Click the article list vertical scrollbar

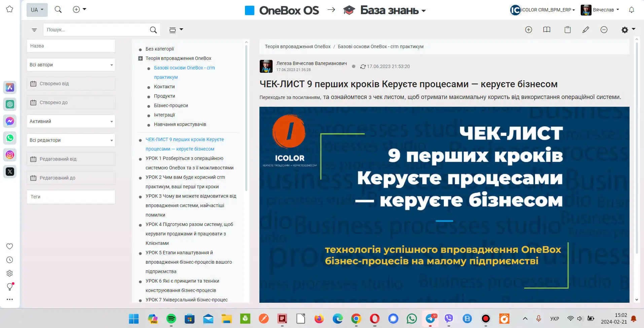pos(246,118)
